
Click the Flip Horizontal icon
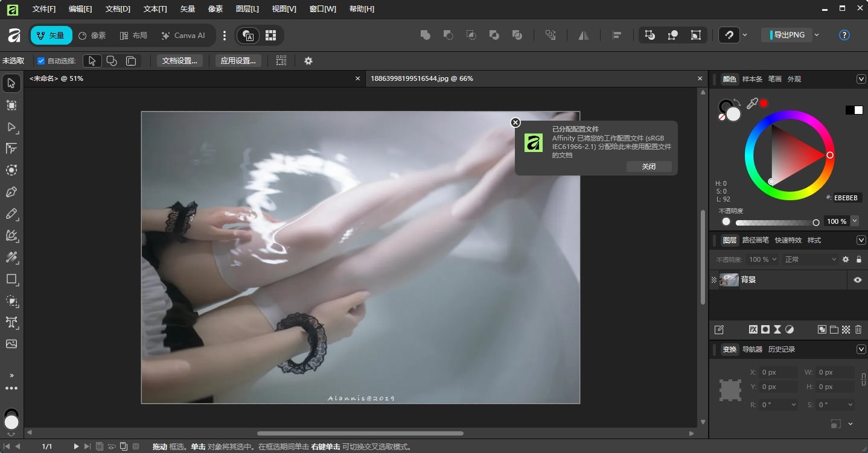point(584,36)
